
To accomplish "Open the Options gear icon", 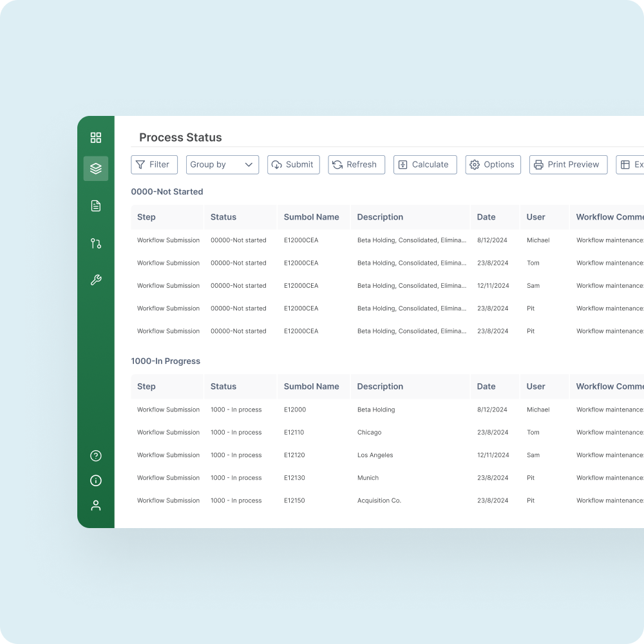I will [x=475, y=165].
